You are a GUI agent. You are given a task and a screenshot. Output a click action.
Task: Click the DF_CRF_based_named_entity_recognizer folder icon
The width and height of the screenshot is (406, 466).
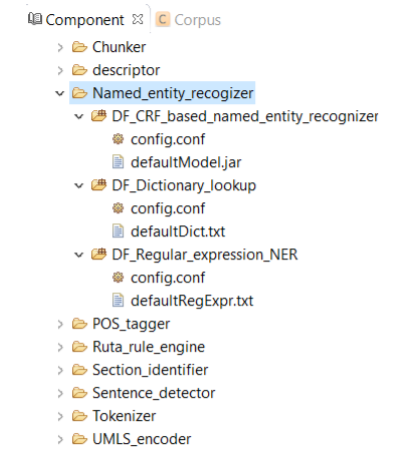pos(99,116)
